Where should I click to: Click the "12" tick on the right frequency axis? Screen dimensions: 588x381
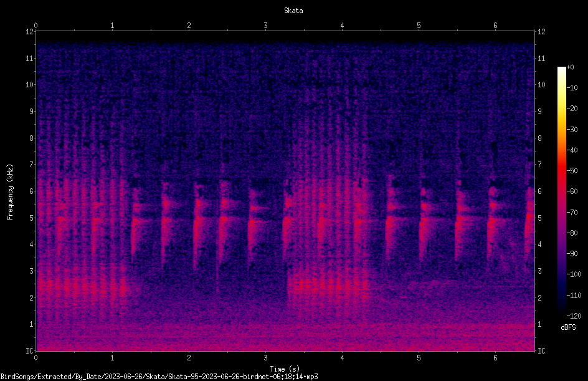[541, 32]
